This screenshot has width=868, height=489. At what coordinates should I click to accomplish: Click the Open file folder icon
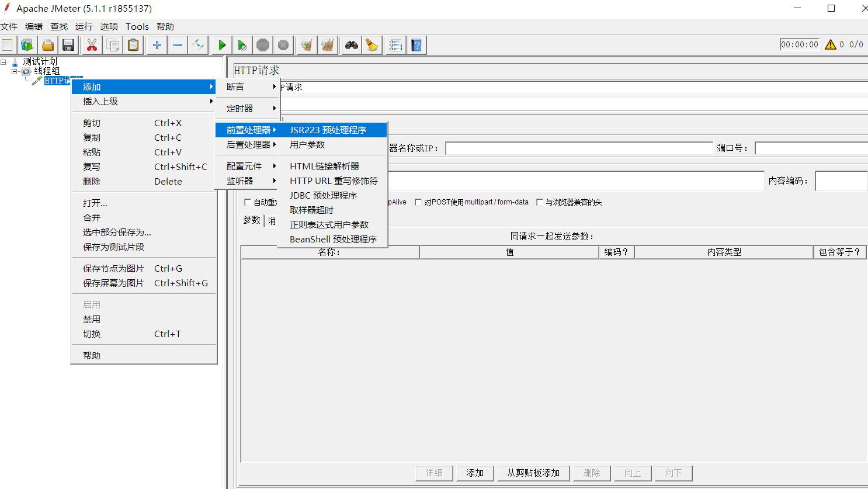click(x=48, y=45)
